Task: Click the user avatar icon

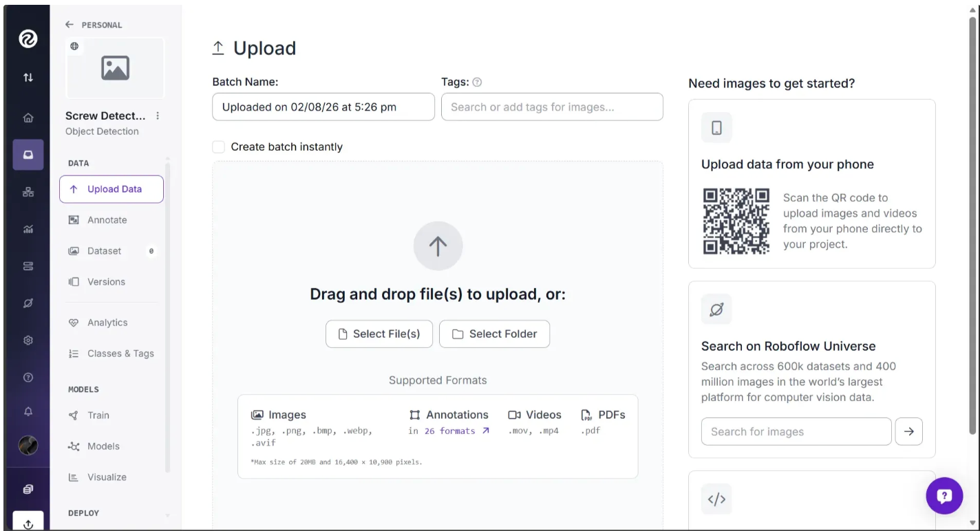Action: [x=28, y=445]
